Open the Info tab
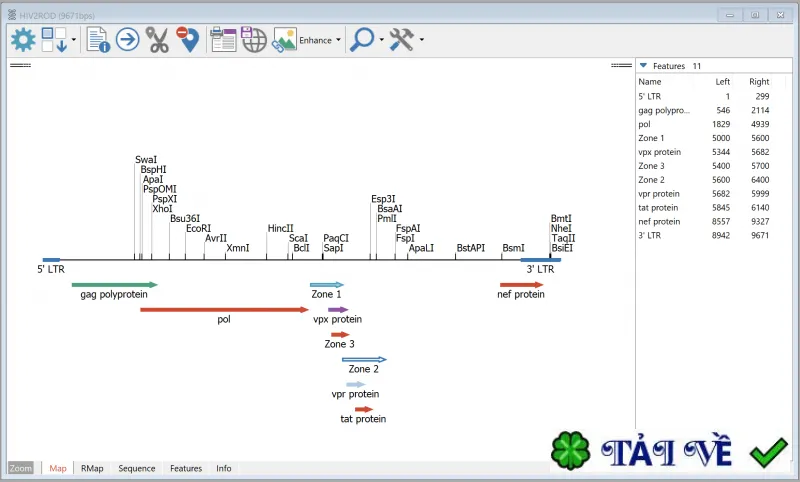Viewport: 800px width, 482px height. (x=223, y=468)
